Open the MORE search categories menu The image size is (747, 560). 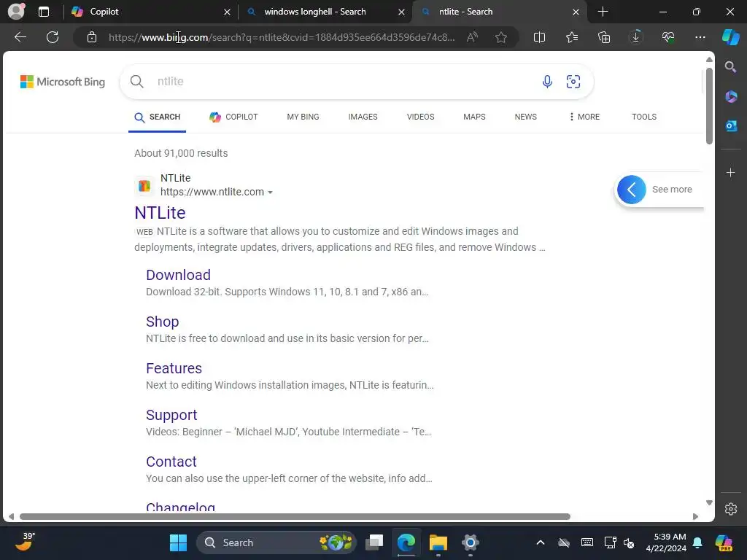(x=584, y=117)
